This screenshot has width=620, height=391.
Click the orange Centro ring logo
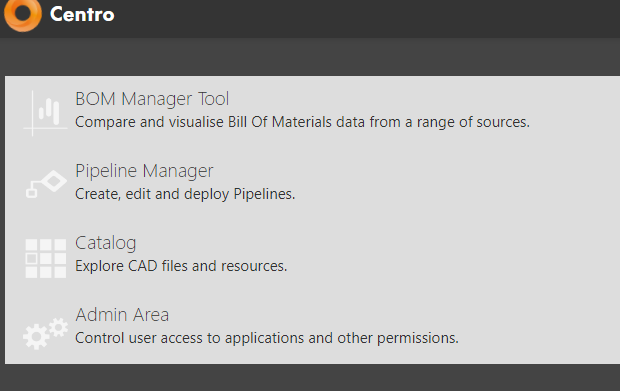[x=23, y=14]
